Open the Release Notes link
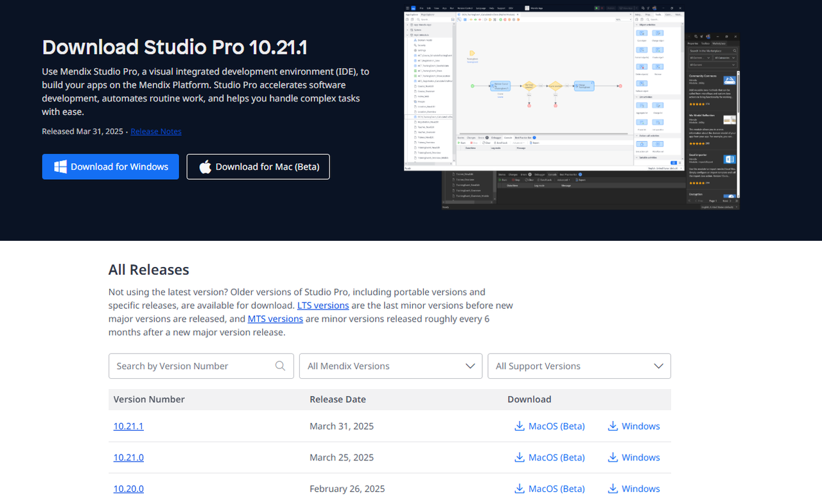 pos(155,131)
